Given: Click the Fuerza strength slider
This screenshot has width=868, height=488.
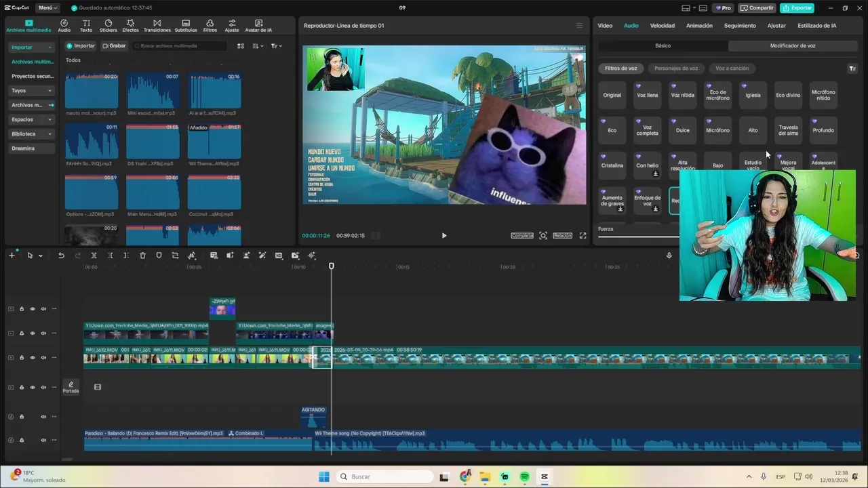Looking at the screenshot, I should click(637, 237).
